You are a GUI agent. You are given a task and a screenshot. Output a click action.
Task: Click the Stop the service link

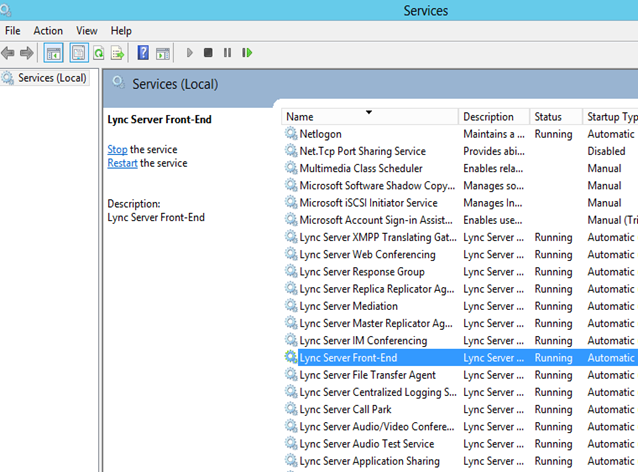coord(117,149)
